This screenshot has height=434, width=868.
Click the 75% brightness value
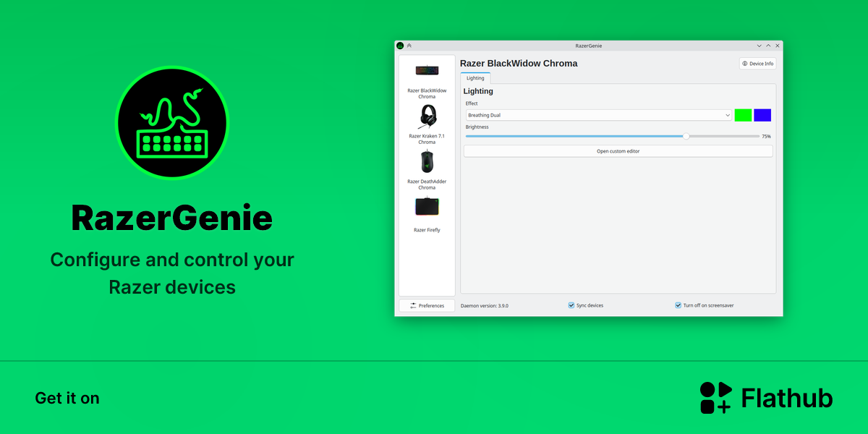pos(766,136)
